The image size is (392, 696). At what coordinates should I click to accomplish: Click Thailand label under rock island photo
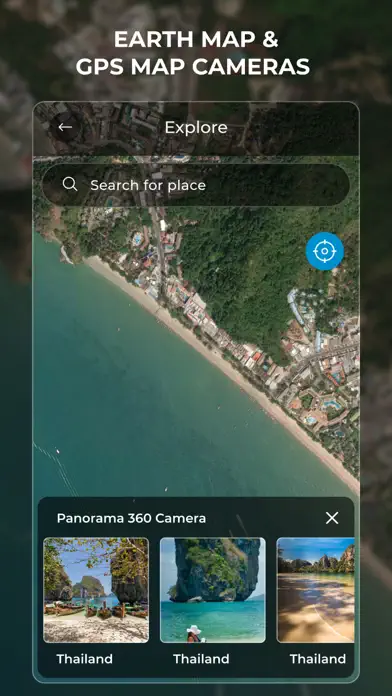(x=202, y=659)
